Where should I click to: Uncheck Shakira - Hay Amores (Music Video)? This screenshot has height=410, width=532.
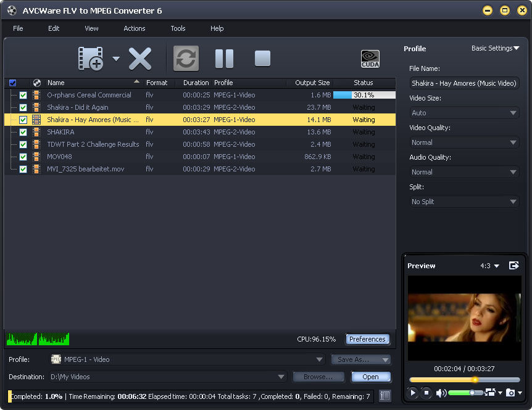(x=23, y=120)
